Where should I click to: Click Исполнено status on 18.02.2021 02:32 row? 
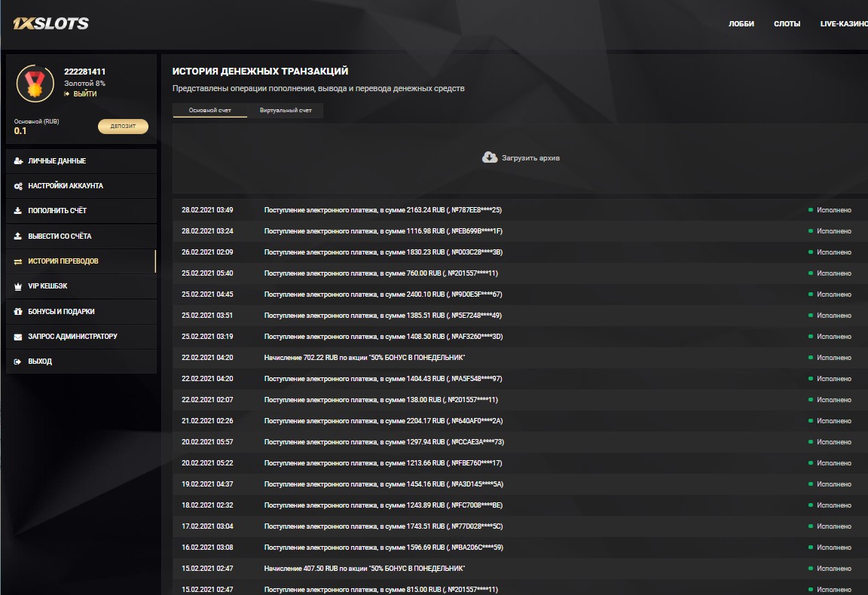pyautogui.click(x=833, y=505)
